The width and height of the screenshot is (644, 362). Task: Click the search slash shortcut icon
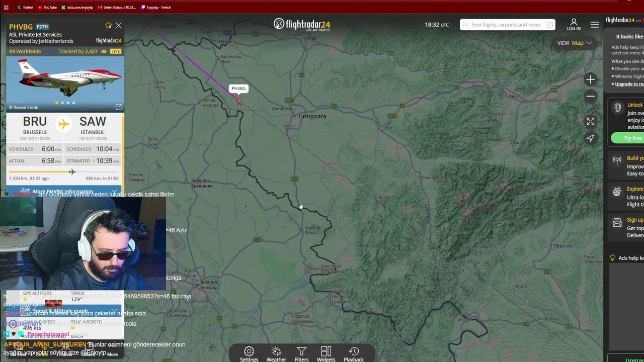(550, 25)
